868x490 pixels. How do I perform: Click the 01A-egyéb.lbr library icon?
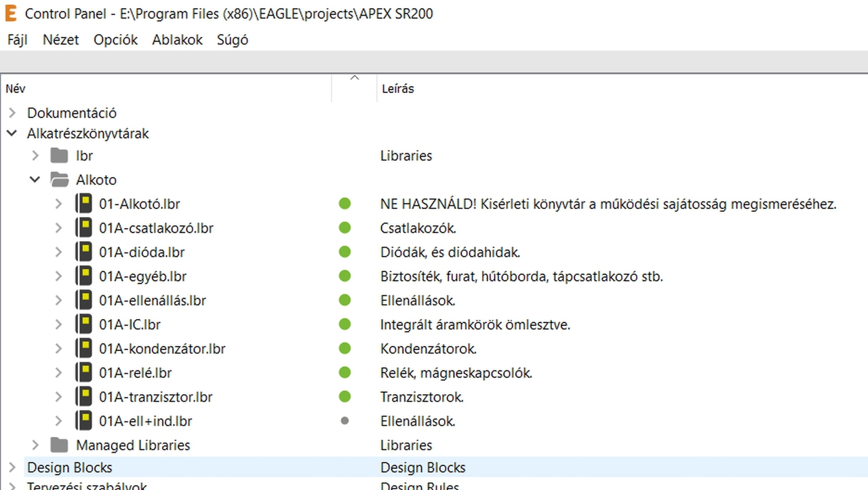(x=83, y=276)
